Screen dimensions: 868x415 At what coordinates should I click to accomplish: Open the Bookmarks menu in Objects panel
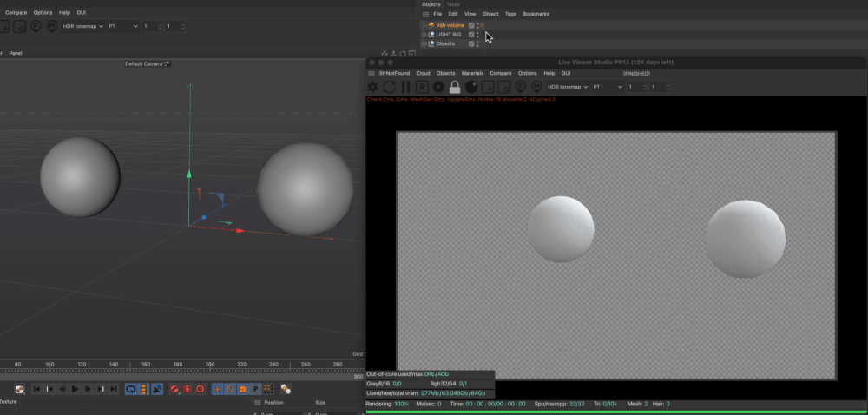pos(536,14)
